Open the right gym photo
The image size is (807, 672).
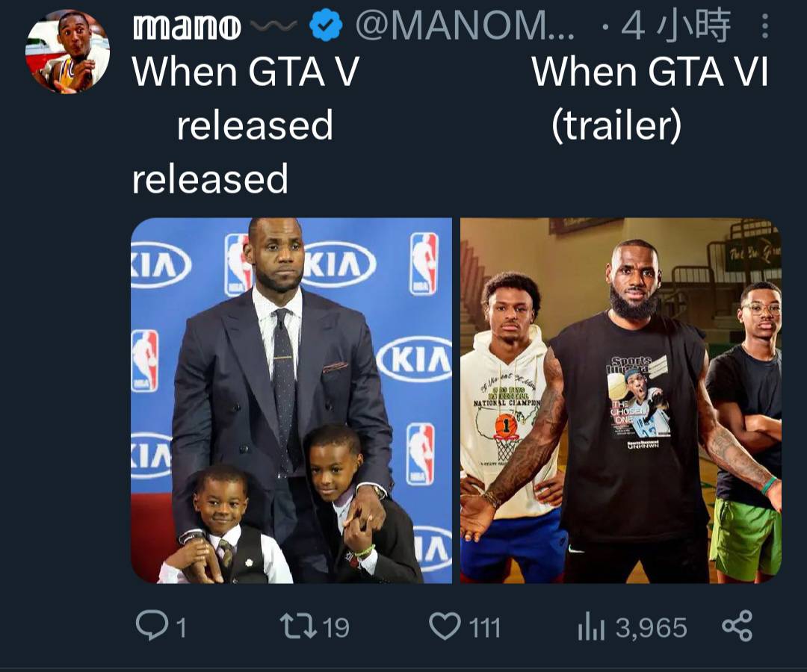click(621, 400)
